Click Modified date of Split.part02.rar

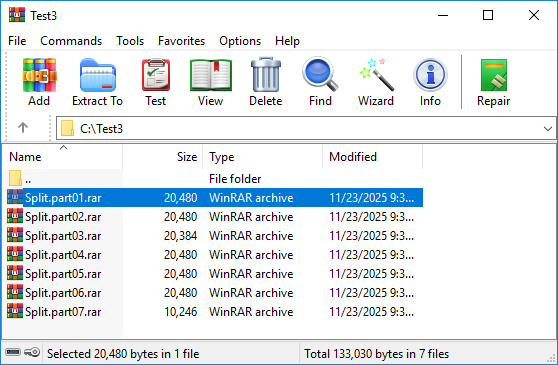[372, 217]
